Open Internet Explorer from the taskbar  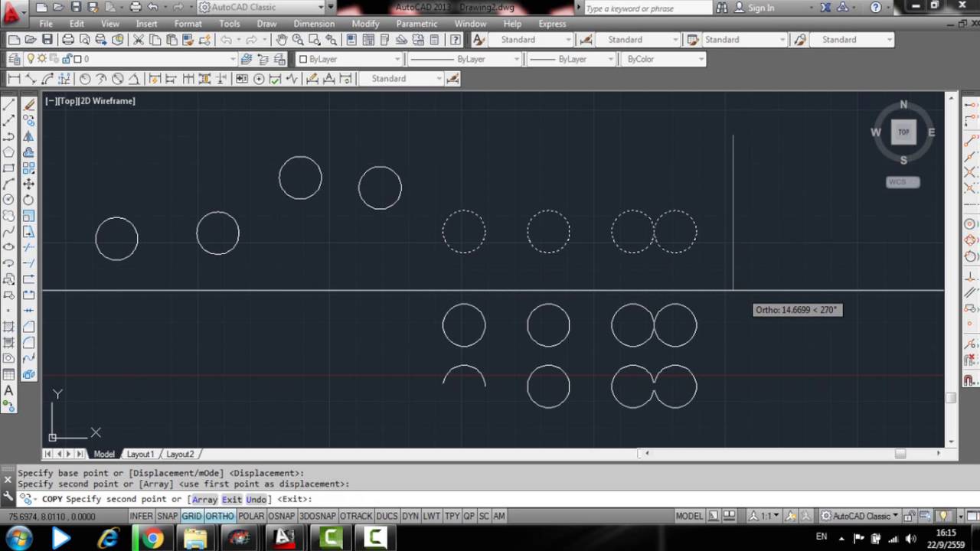pos(108,538)
